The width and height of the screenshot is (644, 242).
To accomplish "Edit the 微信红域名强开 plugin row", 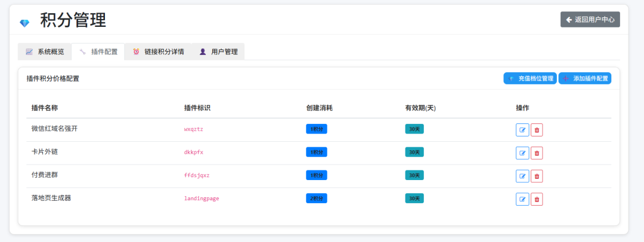I will coord(522,130).
